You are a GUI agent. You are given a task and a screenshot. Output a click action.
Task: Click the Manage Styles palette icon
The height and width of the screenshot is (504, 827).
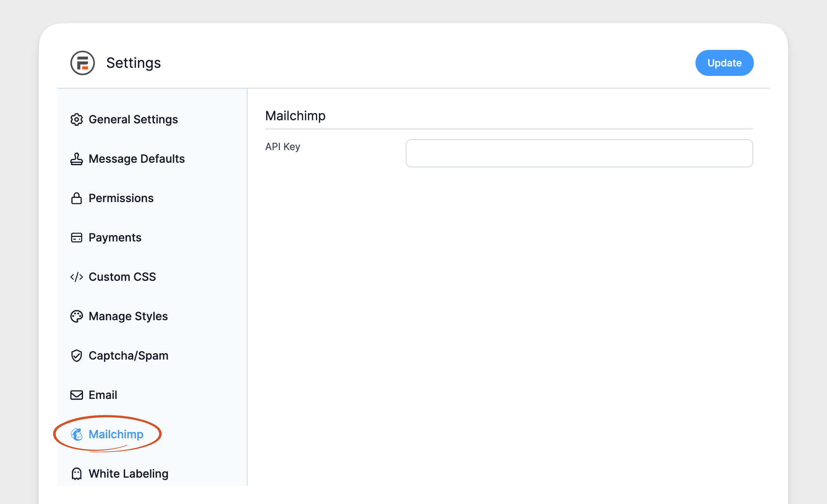(77, 316)
